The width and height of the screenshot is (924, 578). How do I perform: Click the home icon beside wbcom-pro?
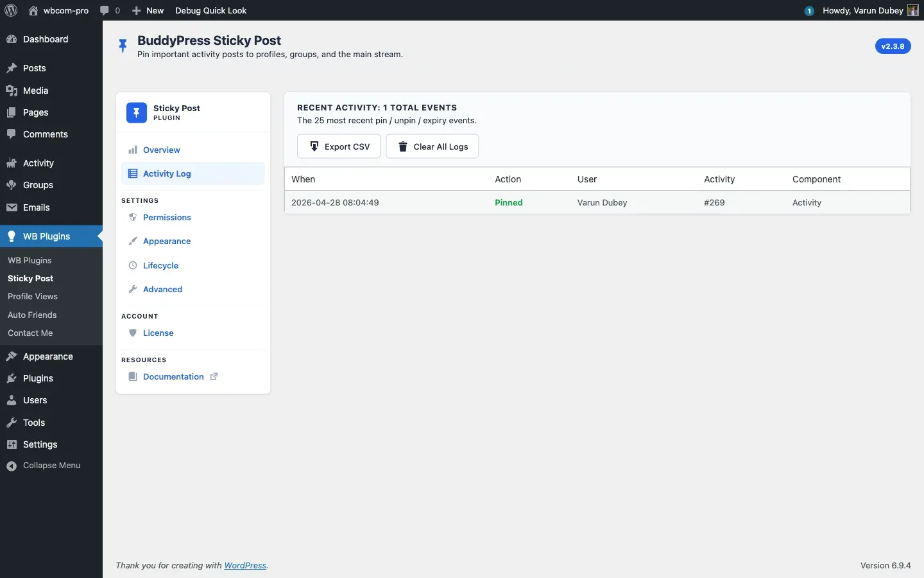tap(33, 10)
